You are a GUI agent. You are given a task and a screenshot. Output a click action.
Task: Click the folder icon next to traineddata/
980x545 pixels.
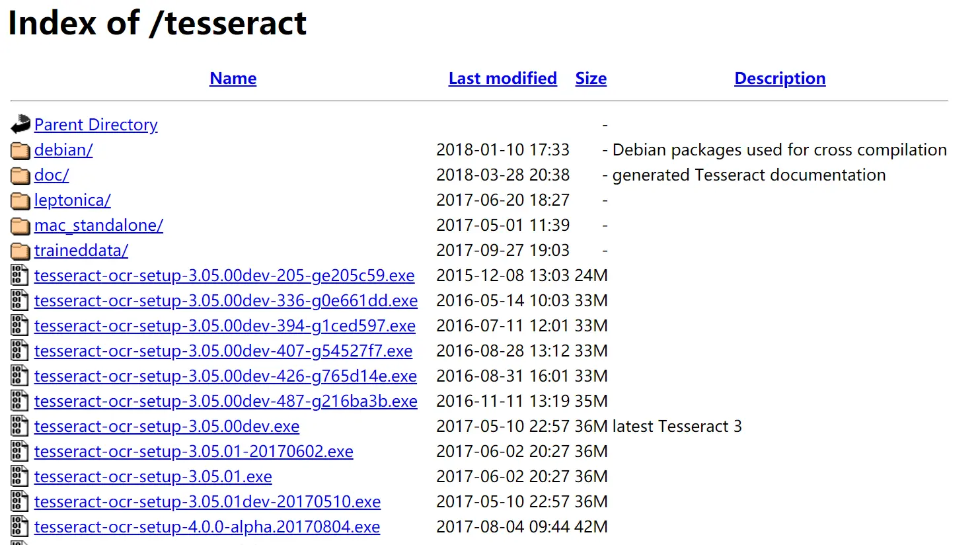(x=20, y=251)
